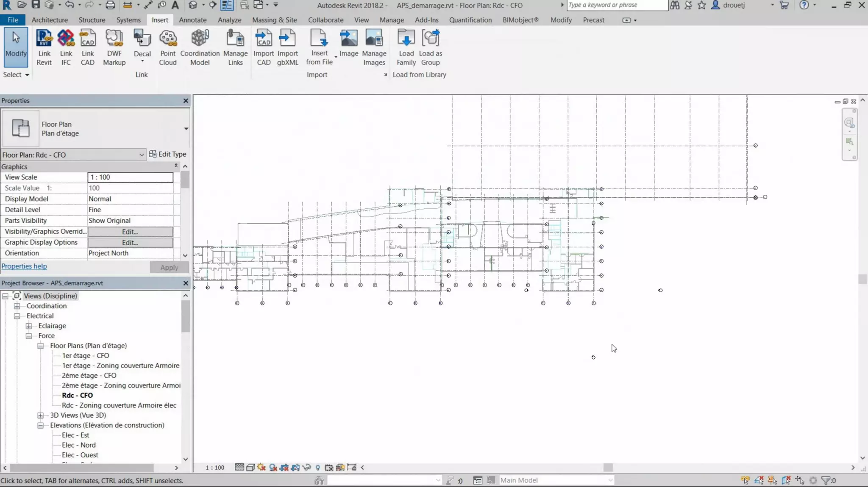Click the 1 : 100 view scale button
Viewport: 868px width, 487px height.
click(215, 468)
